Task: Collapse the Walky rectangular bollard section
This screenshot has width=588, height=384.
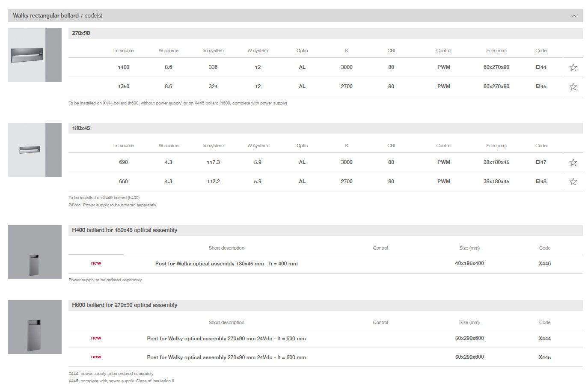Action: point(573,16)
